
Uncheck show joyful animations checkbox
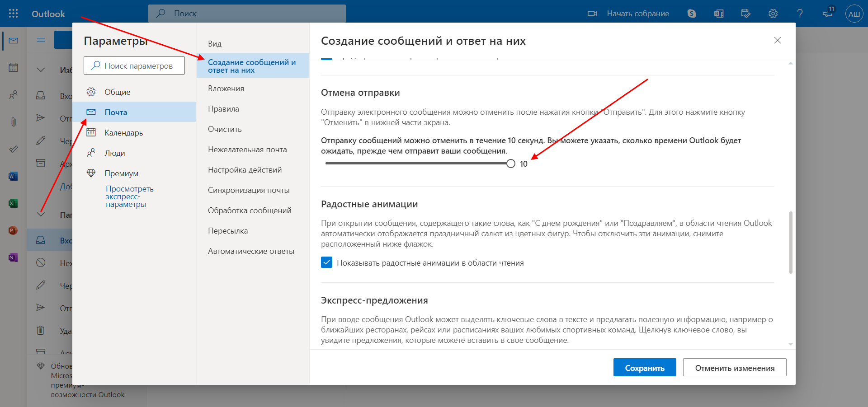click(326, 262)
